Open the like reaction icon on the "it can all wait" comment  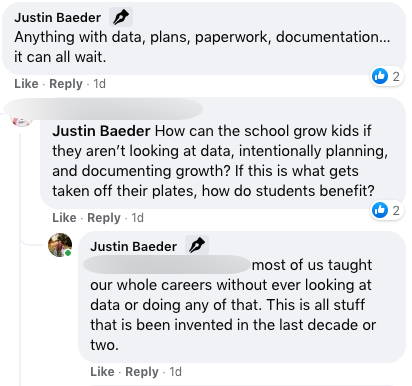[x=380, y=76]
